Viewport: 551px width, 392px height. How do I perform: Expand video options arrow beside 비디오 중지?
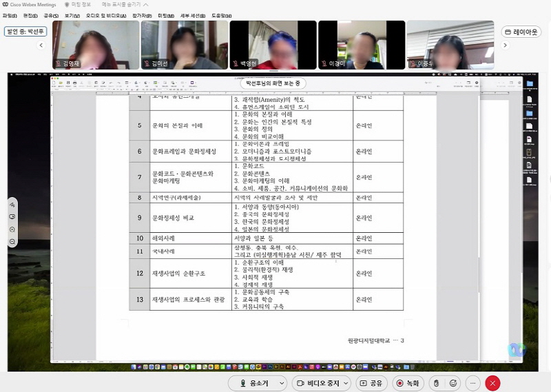click(x=346, y=383)
